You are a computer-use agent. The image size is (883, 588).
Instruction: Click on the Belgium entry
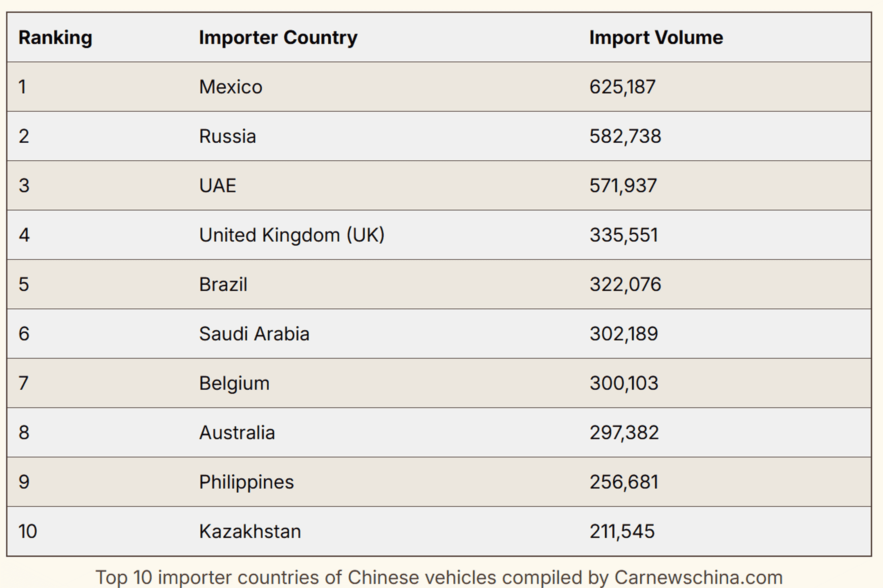(x=234, y=383)
